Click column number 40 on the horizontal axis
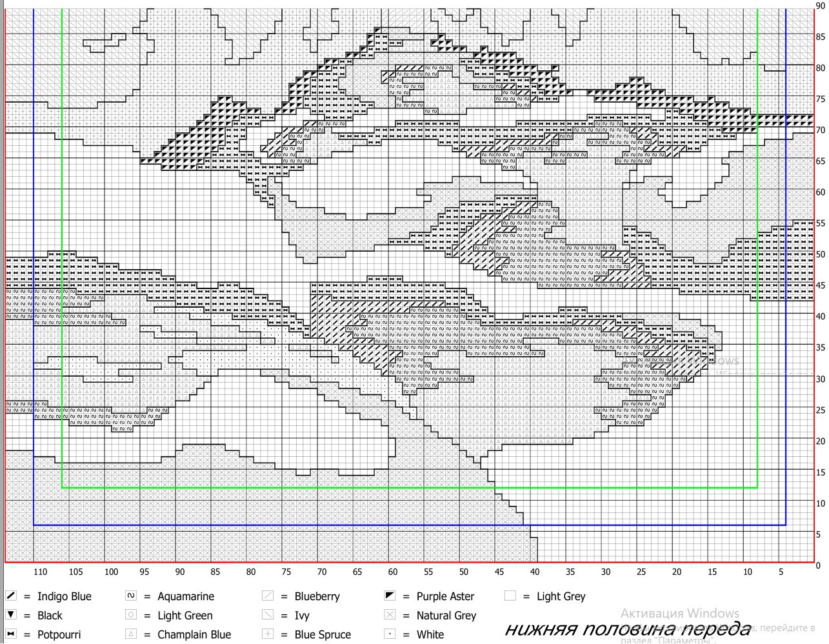Screen dimensions: 829x644 tap(534, 572)
